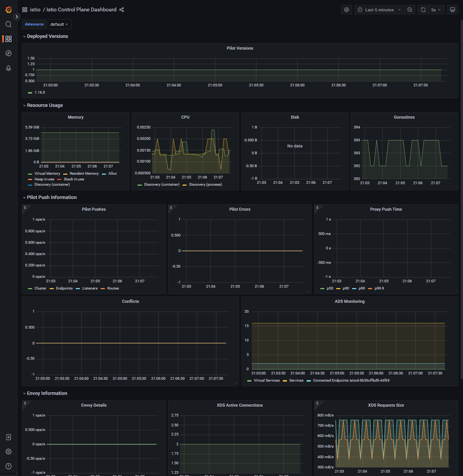
Task: Toggle Discovery (container) in the Memory legend
Action: 52,185
